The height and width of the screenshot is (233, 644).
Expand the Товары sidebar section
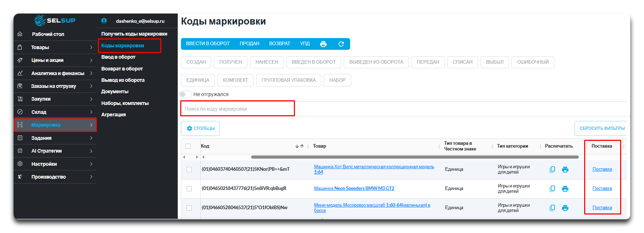point(91,47)
